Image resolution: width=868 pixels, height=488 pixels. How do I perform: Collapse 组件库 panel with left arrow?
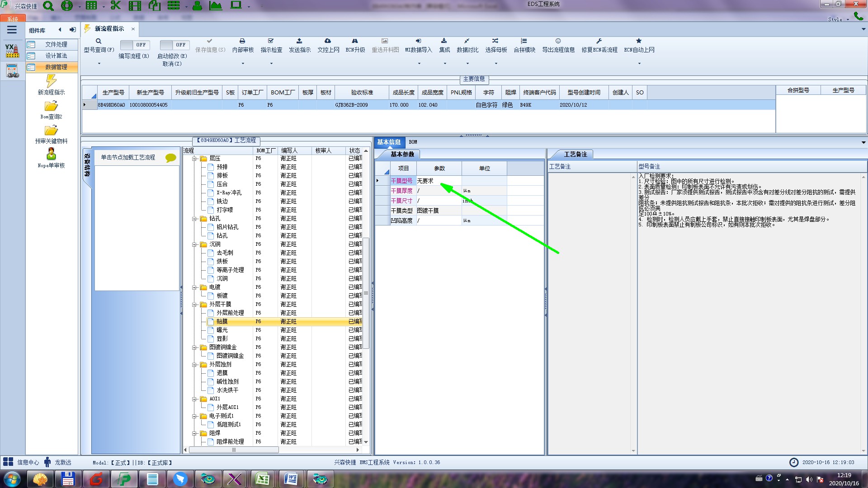60,30
